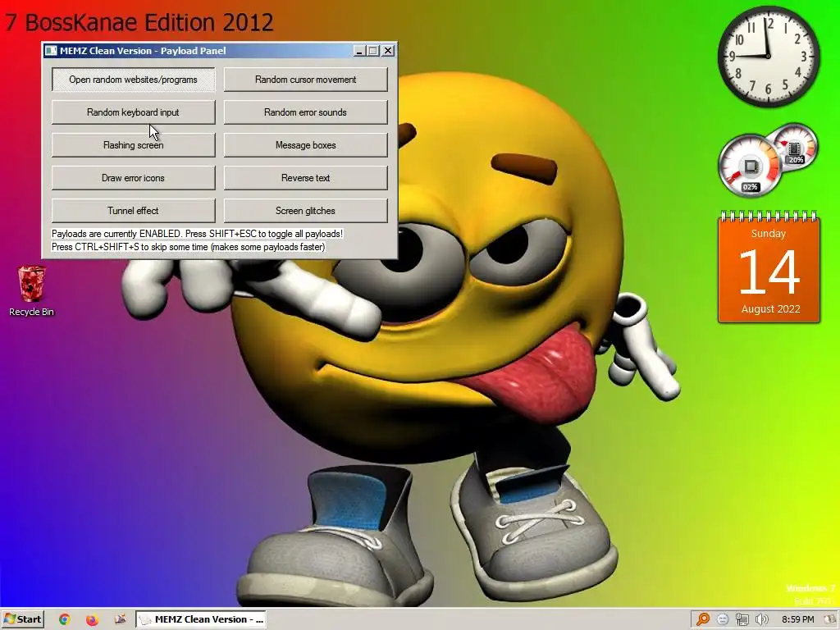The width and height of the screenshot is (840, 630).
Task: Activate the Tunnel effect payload
Action: click(x=134, y=211)
